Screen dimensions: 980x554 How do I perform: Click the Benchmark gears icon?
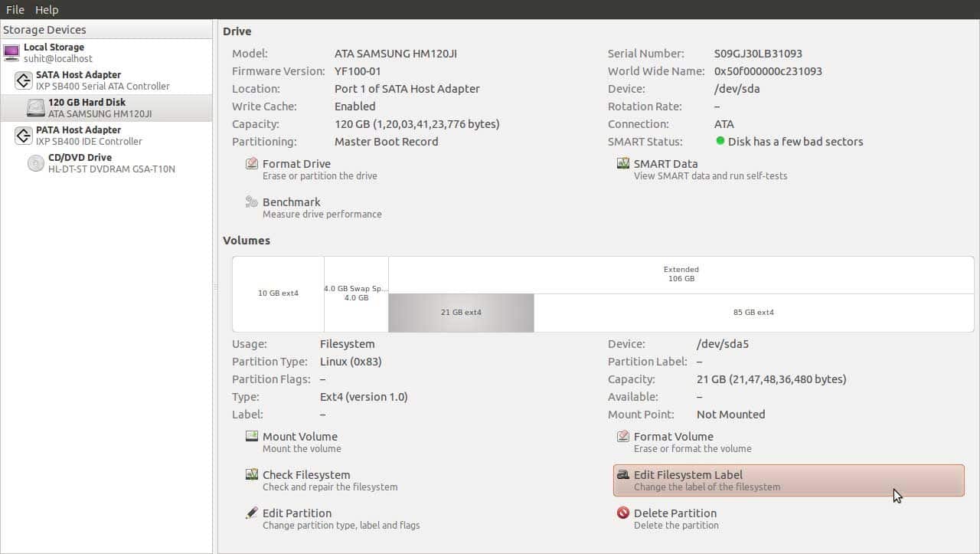251,202
